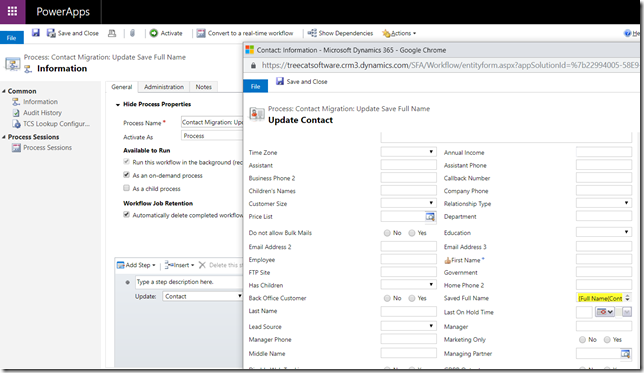Viewport: 644px width, 373px height.
Task: Open the Customer Size dropdown
Action: [408, 203]
